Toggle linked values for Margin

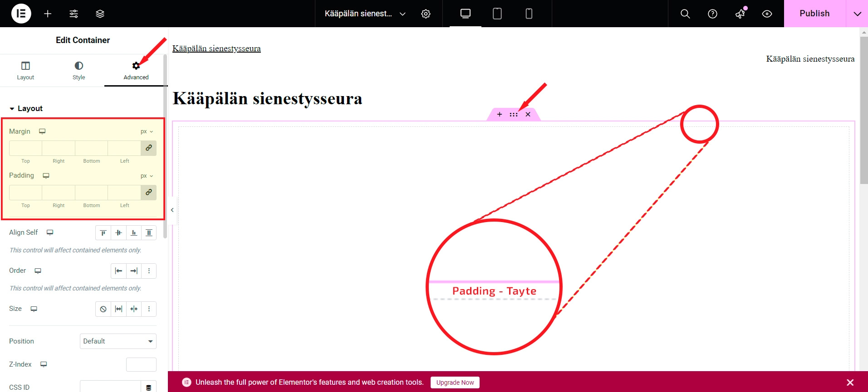click(x=149, y=148)
